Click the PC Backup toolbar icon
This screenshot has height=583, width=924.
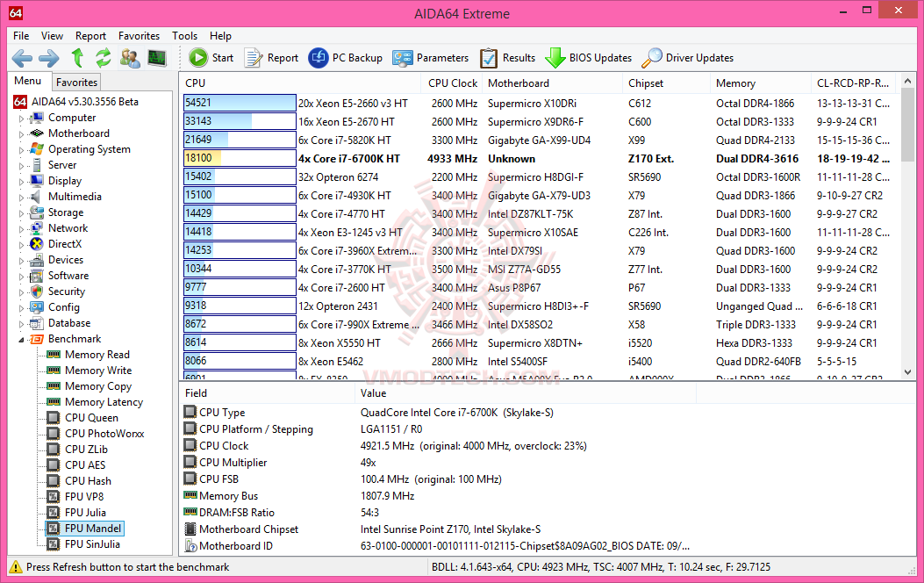tap(319, 57)
